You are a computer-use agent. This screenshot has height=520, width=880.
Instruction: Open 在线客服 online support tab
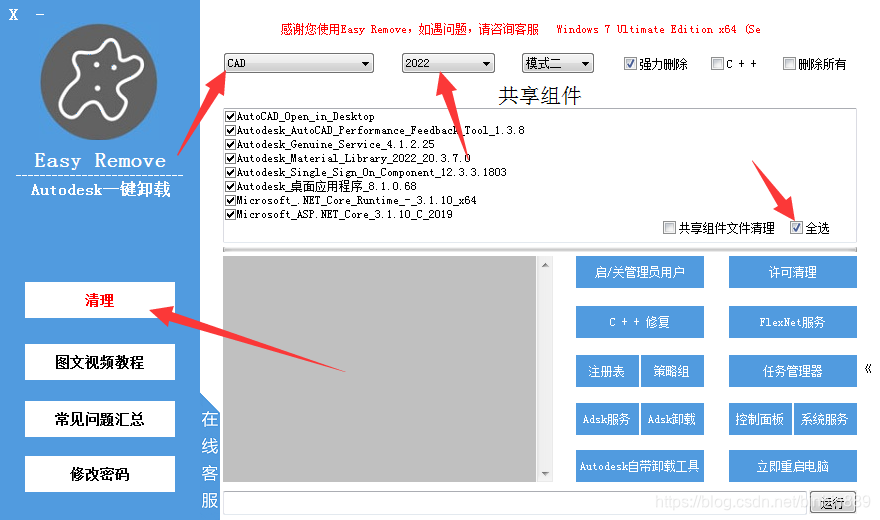tap(210, 459)
